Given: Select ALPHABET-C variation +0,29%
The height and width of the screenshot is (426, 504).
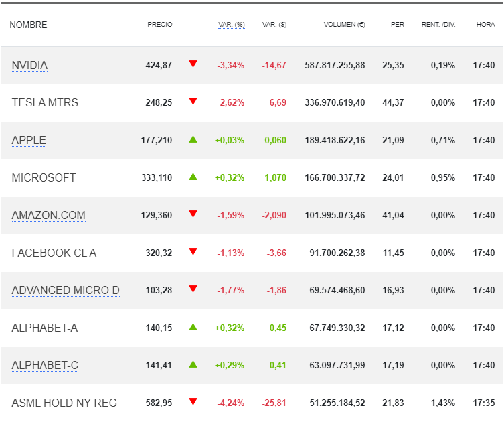Looking at the screenshot, I should tap(230, 366).
